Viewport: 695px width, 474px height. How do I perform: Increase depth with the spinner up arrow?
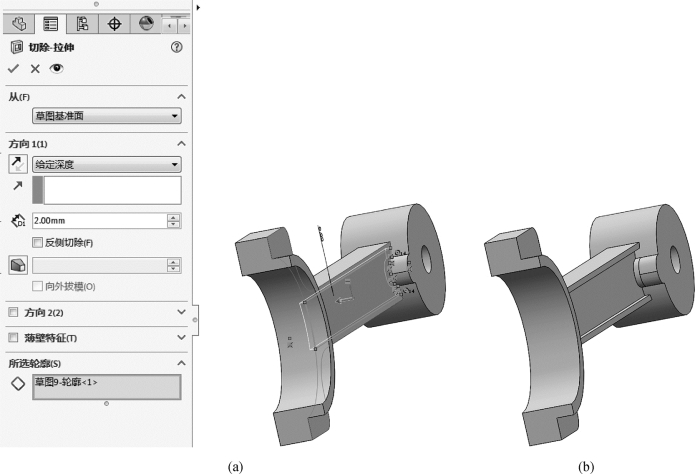tap(174, 217)
